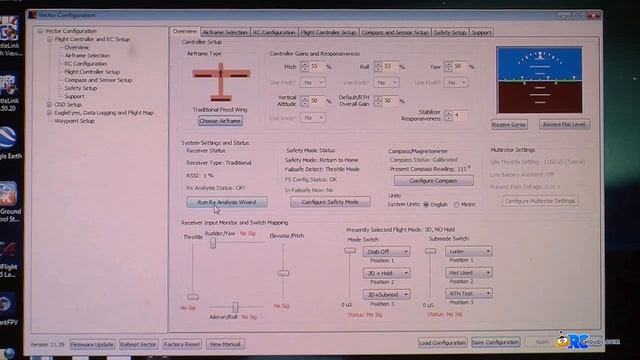
Task: Click the Save Configuration button
Action: 496,342
